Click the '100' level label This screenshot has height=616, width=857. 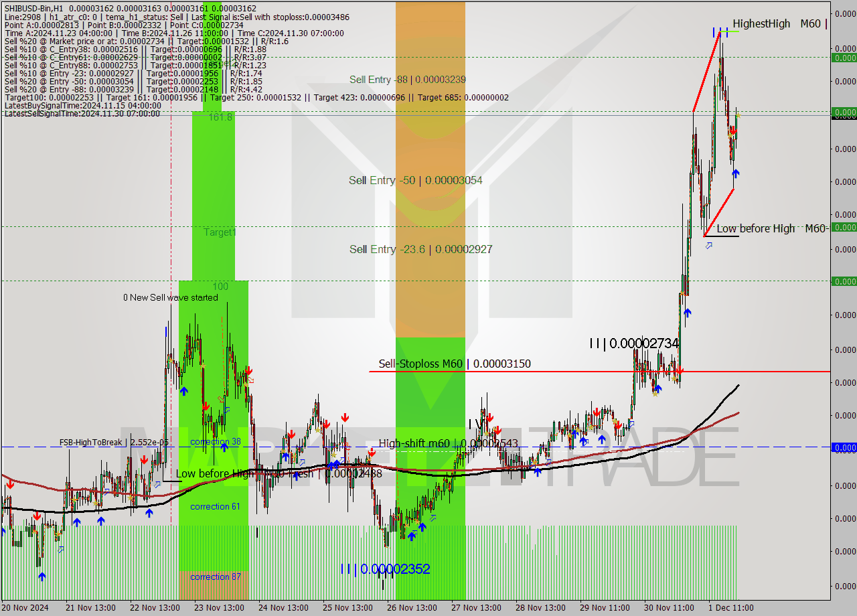[x=220, y=287]
